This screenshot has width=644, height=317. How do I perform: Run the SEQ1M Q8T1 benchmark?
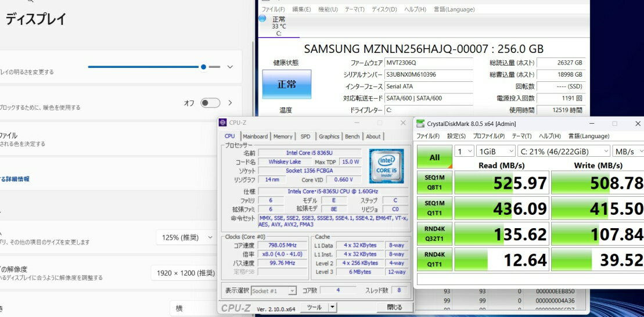coord(434,183)
